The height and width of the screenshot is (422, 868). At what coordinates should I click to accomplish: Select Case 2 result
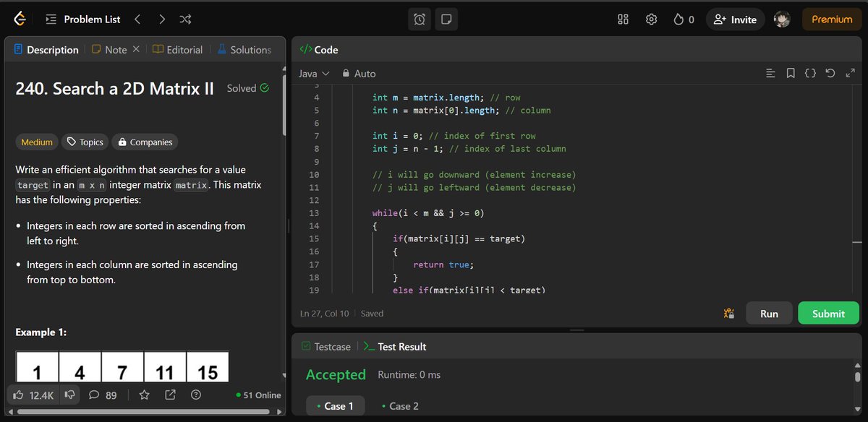[399, 406]
